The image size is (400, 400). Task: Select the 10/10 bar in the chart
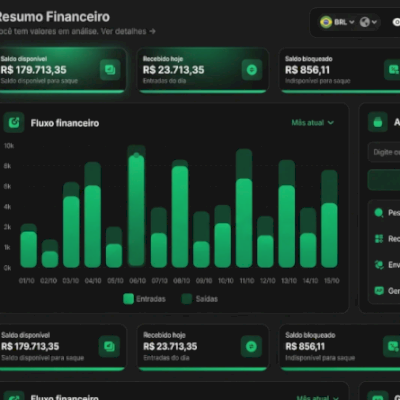pyautogui.click(x=223, y=236)
